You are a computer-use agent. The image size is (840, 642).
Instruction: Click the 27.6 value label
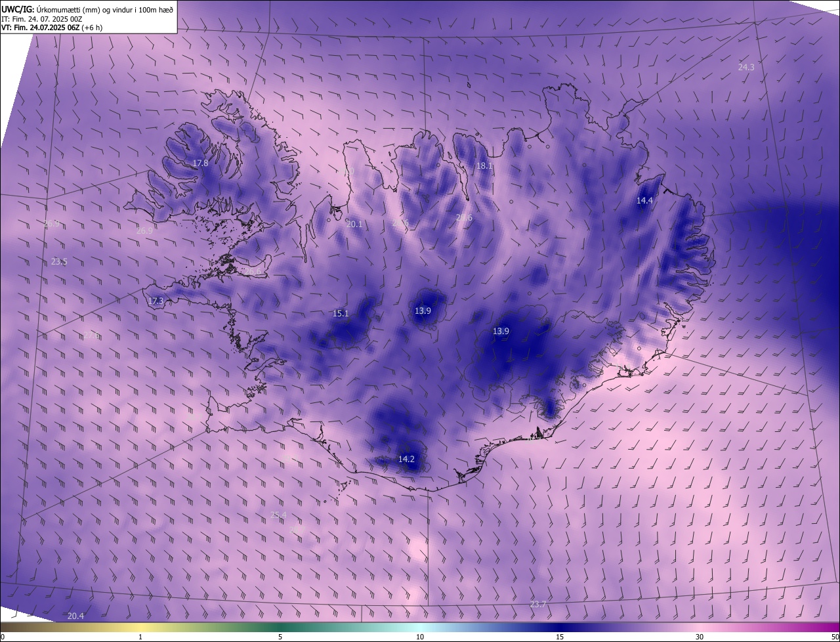pos(91,335)
